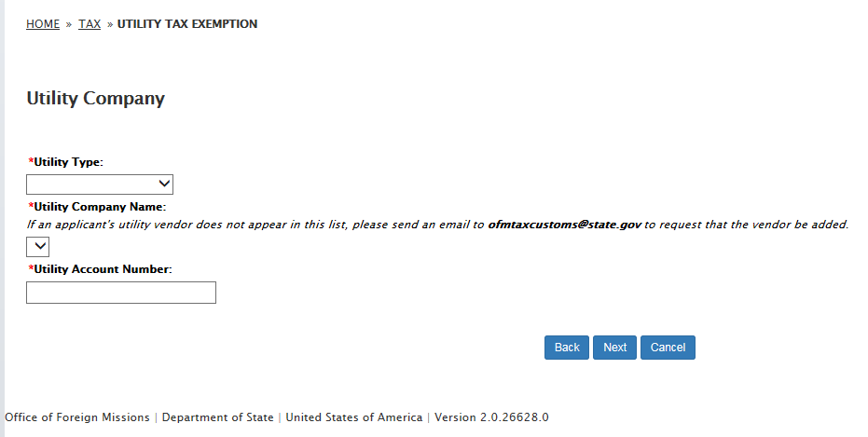Click Department of State footer text
The image size is (868, 437).
pos(217,417)
